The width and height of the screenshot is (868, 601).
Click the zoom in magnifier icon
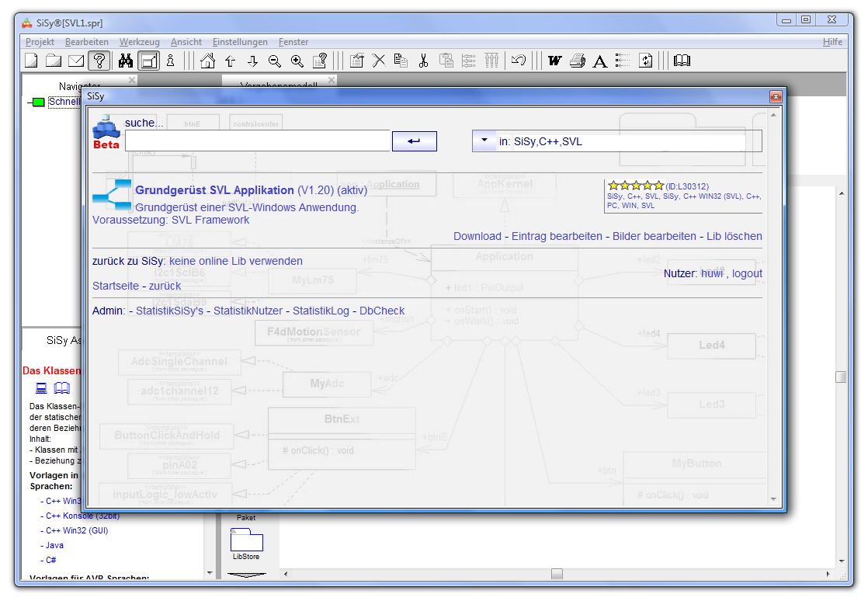click(x=297, y=61)
